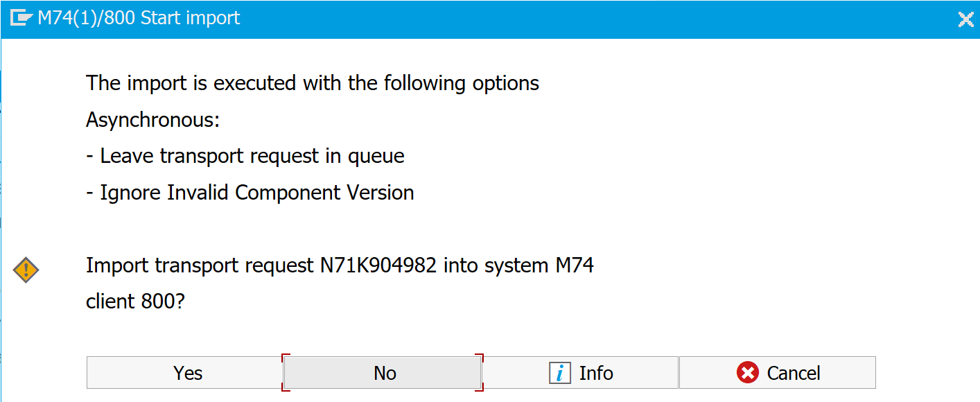Select the 'Asynchronous:' option line
The height and width of the screenshot is (402, 980).
(x=152, y=120)
